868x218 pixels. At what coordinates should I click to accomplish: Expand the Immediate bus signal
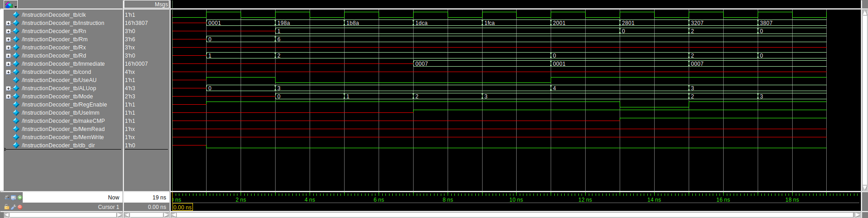[8, 64]
